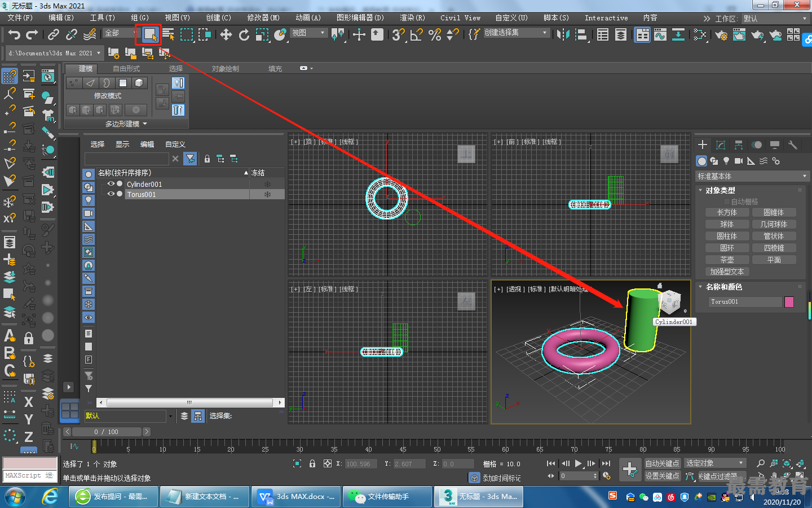
Task: Select Cameras category in Create panel
Action: 739,161
